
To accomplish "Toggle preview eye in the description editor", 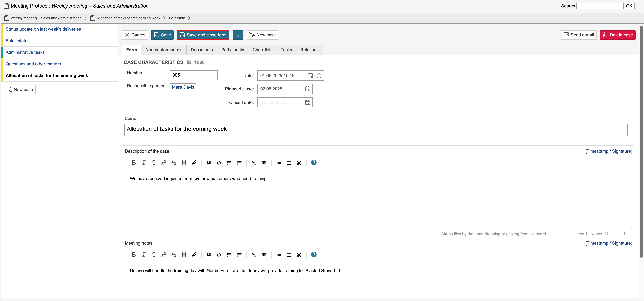I will tap(279, 163).
